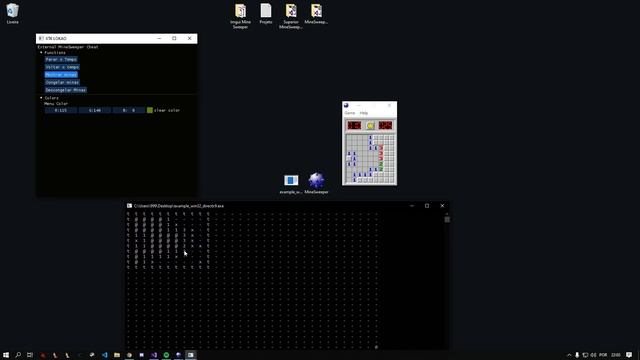Open Task View on the taskbar
Image resolution: width=640 pixels, height=360 pixels.
30,355
